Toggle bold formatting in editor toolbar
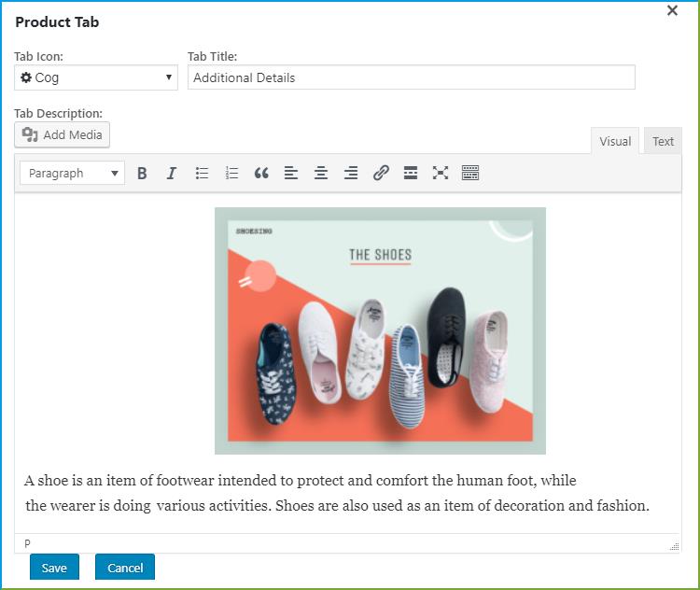This screenshot has width=700, height=590. pyautogui.click(x=142, y=173)
